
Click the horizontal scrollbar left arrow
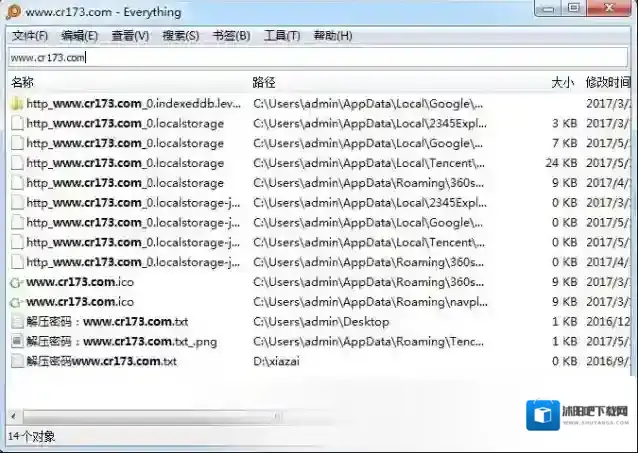[x=14, y=416]
